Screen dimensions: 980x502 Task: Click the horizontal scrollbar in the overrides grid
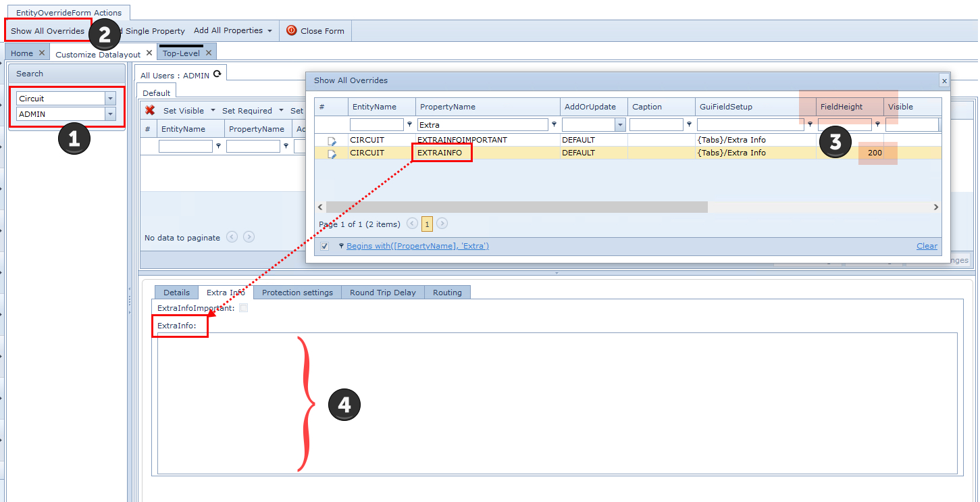pyautogui.click(x=517, y=207)
